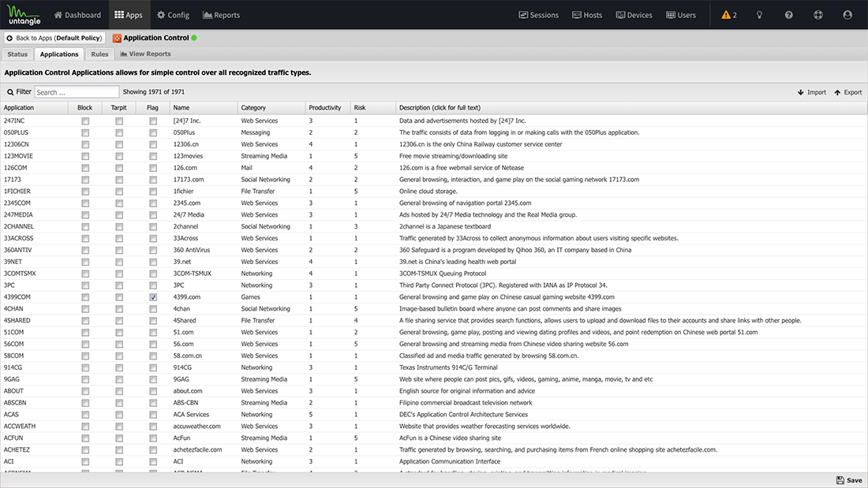868x488 pixels.
Task: Select the Applications tab
Action: click(59, 54)
